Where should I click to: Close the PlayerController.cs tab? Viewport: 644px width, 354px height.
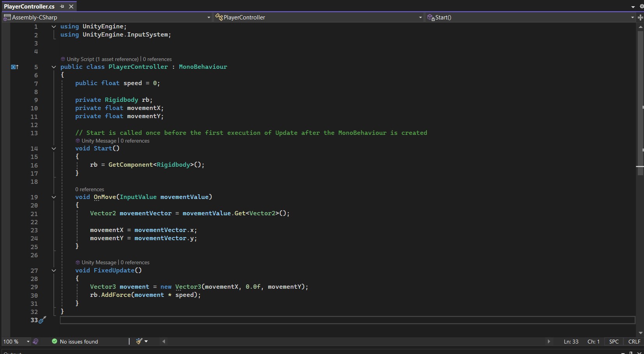[x=71, y=7]
